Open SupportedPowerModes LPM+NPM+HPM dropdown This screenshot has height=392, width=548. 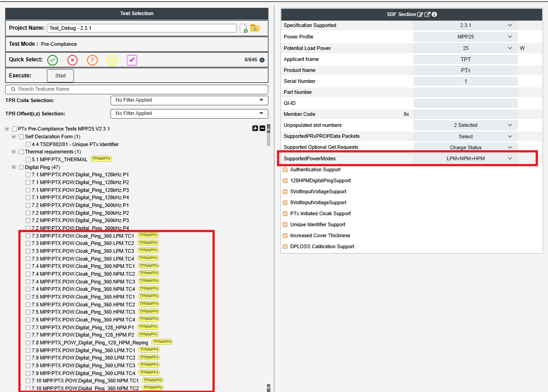point(465,158)
